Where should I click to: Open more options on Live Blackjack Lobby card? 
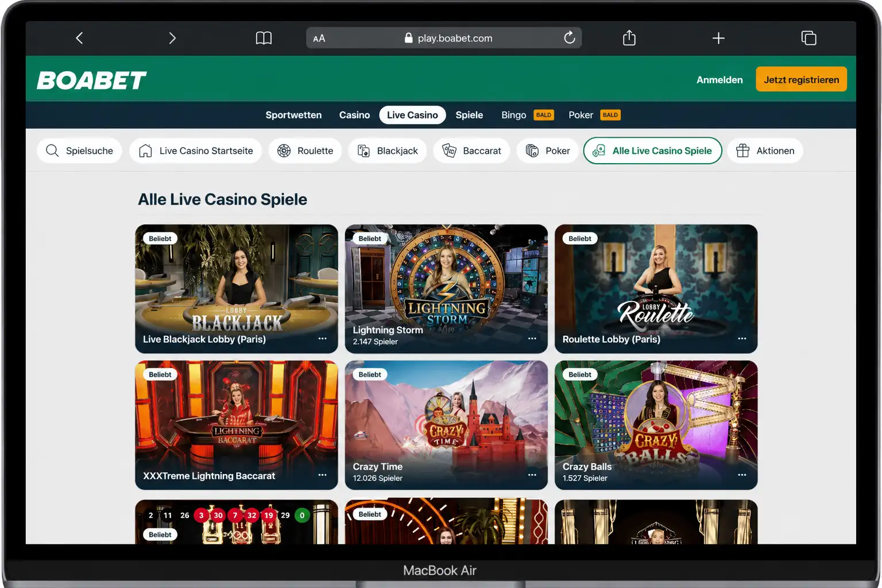[x=323, y=339]
